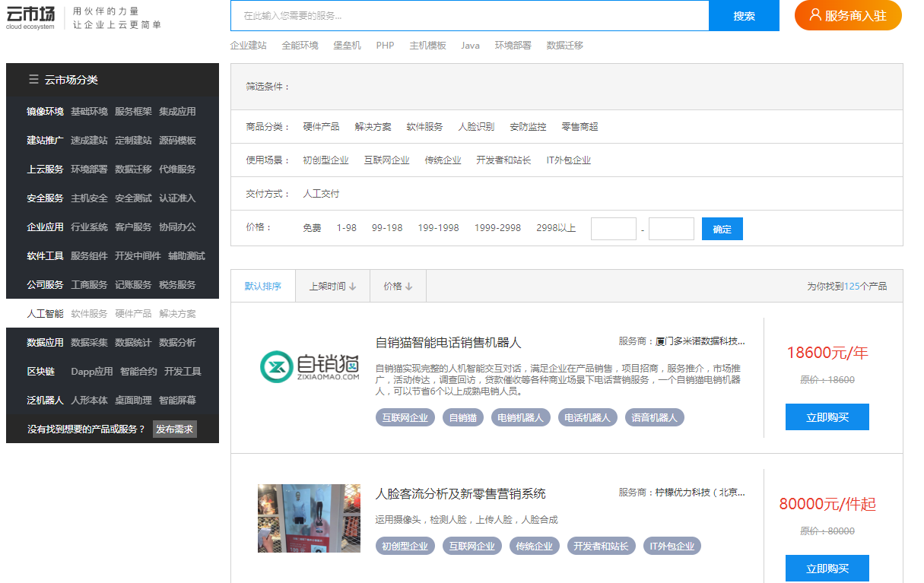Viewport: 924px width, 583px height.
Task: Click the 搜索 search button
Action: coord(744,15)
